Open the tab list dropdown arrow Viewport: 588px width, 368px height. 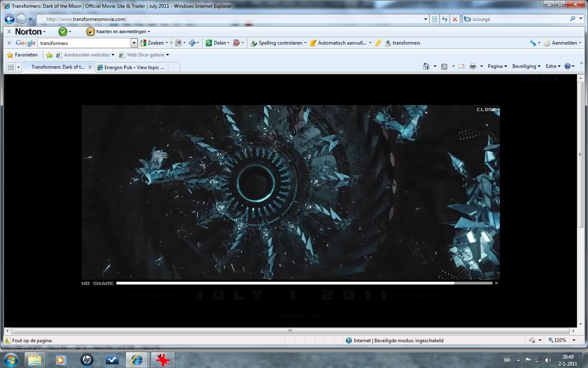point(18,67)
